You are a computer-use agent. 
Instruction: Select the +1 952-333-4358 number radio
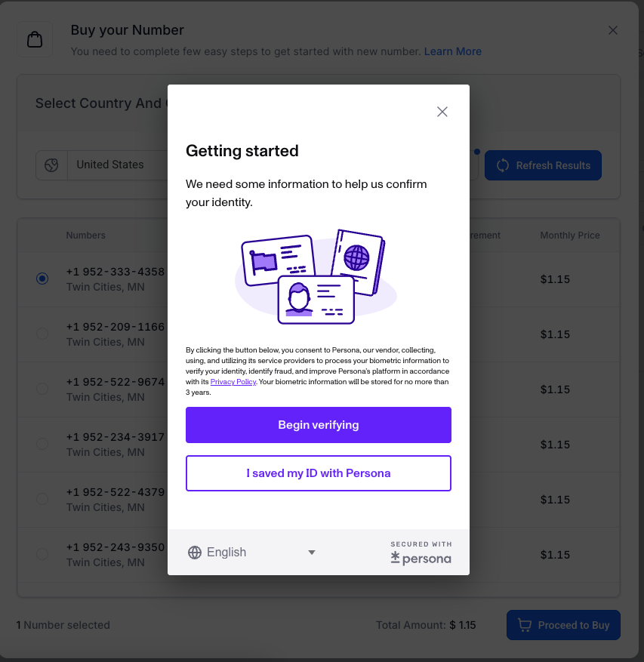(x=42, y=279)
